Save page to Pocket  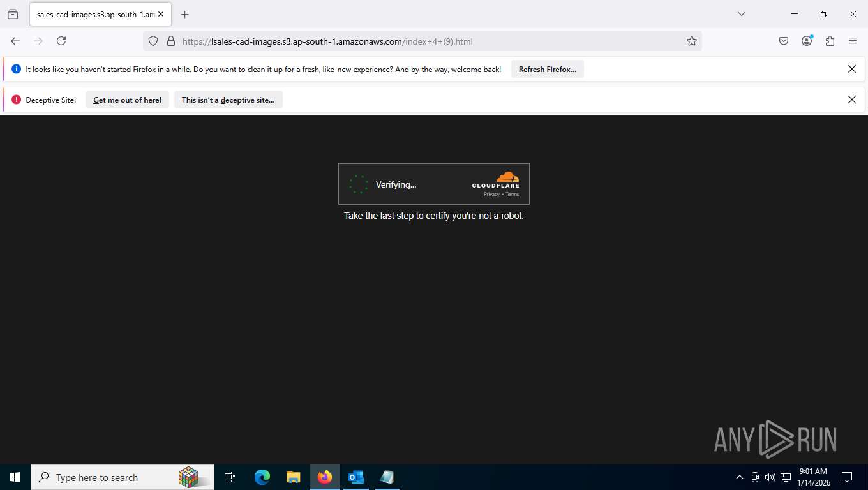pos(784,41)
